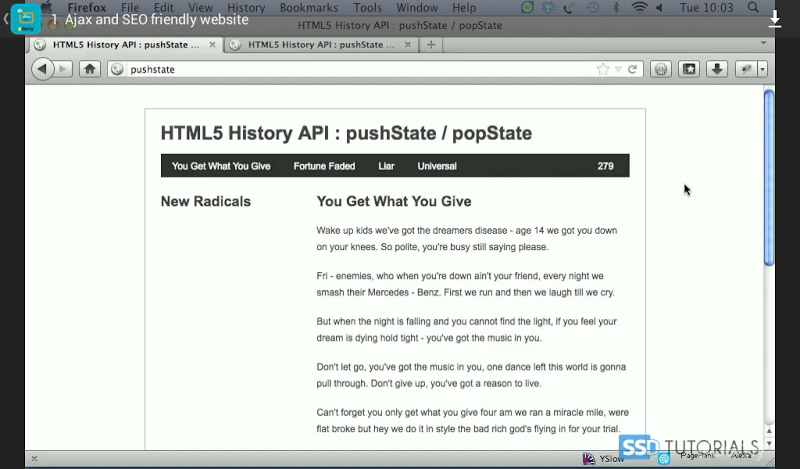Reload the page with the refresh icon
This screenshot has width=800, height=469.
tap(633, 69)
